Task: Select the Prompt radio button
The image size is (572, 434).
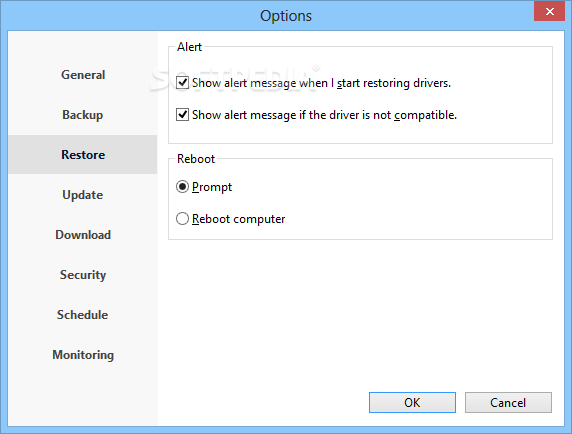Action: (182, 187)
